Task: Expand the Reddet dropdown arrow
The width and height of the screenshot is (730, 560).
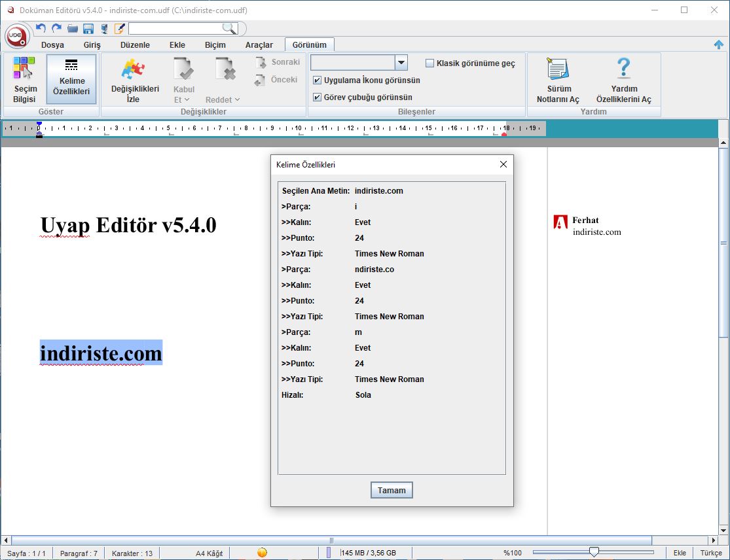Action: pos(237,99)
